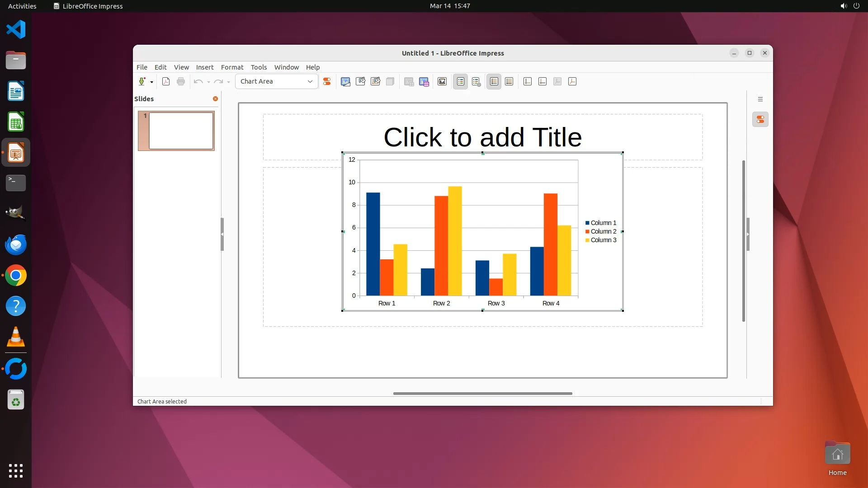
Task: Click the Format Selection icon
Action: 327,81
